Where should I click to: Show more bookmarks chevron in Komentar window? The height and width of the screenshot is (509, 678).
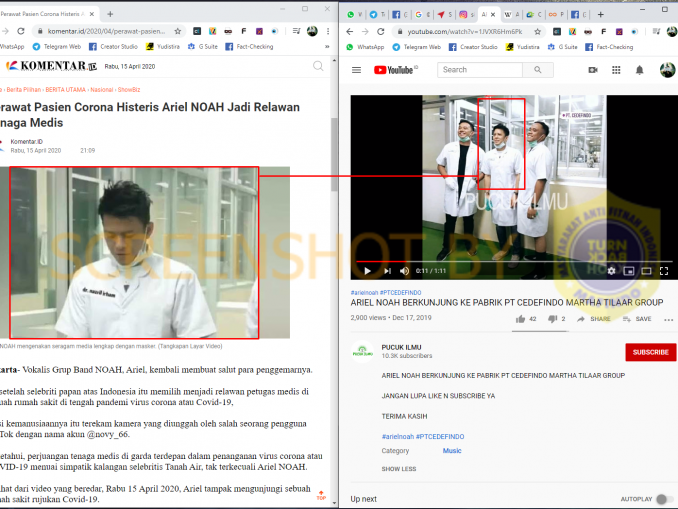point(327,46)
